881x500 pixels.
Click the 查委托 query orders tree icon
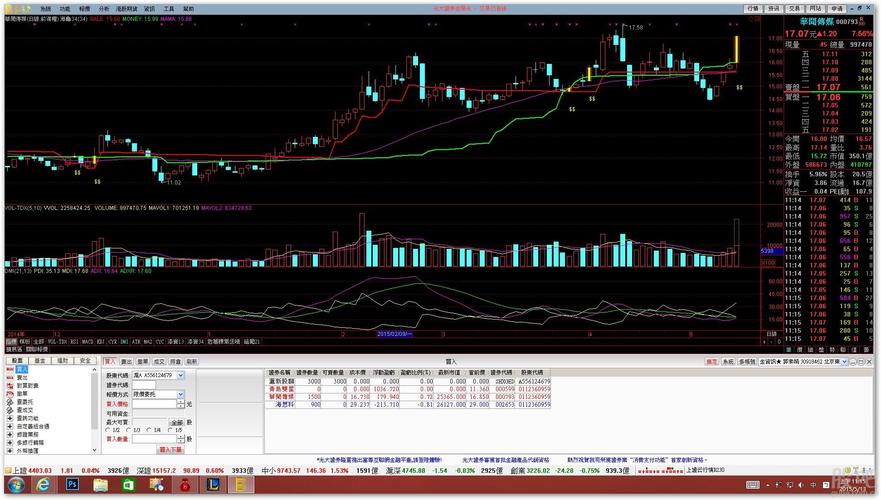click(10, 402)
